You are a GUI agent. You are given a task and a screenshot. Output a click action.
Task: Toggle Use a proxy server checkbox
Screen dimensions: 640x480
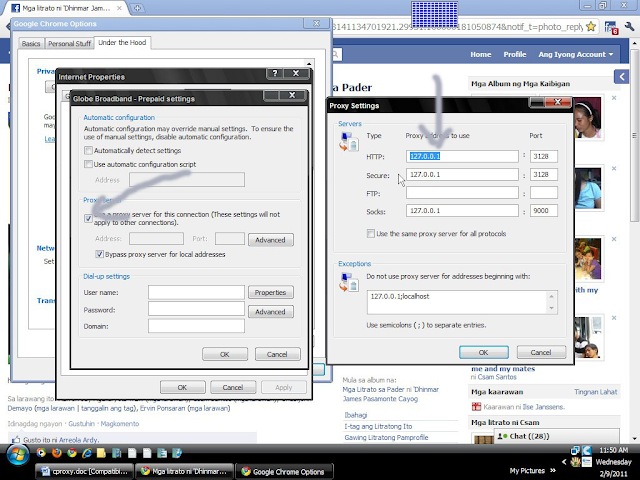pyautogui.click(x=88, y=218)
